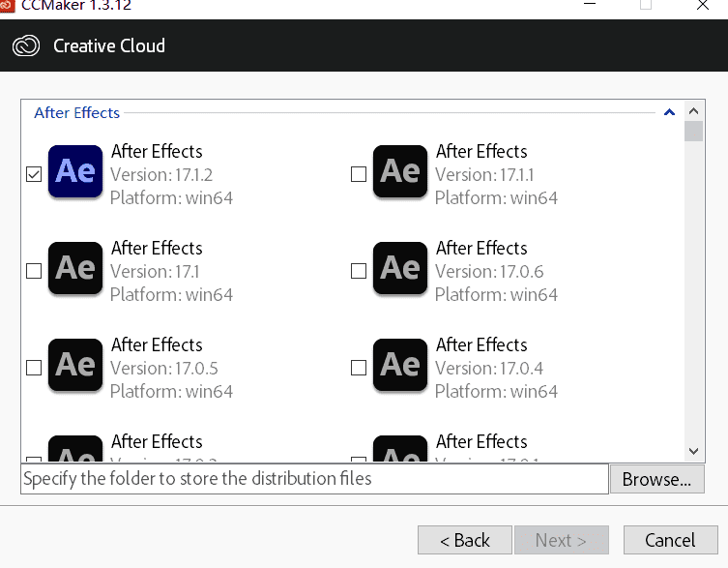Click the 'Version: 17.0.4' text

click(489, 368)
